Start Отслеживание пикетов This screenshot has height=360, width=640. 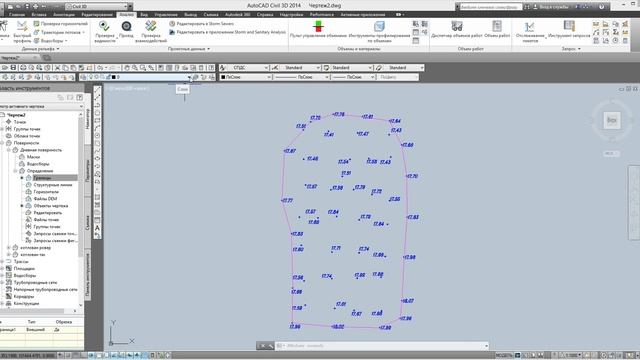(530, 31)
